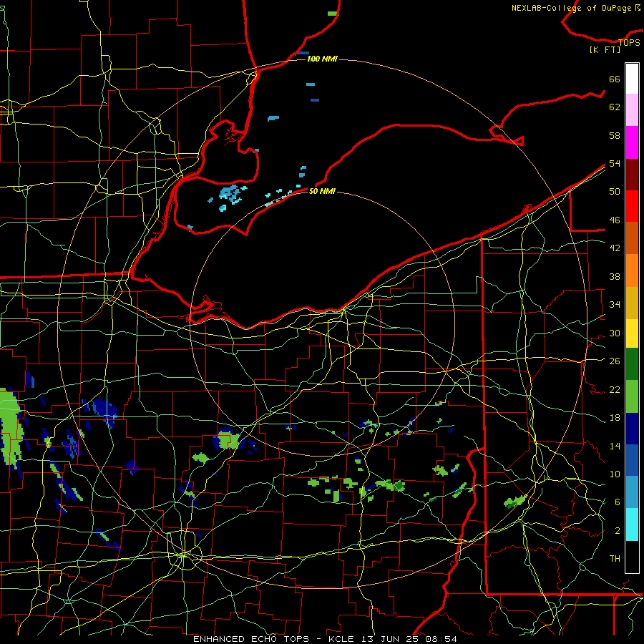The height and width of the screenshot is (644, 644).
Task: Click the dark red 50-54 kft swatch
Action: [x=632, y=175]
